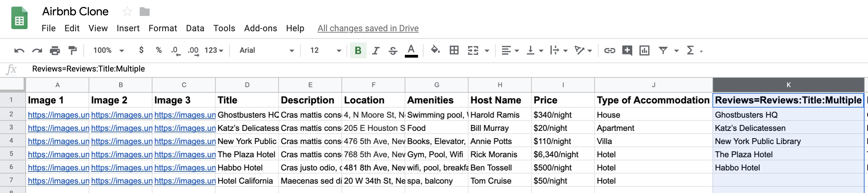Click the Airbnb Clone document title
This screenshot has height=193, width=868.
point(75,11)
